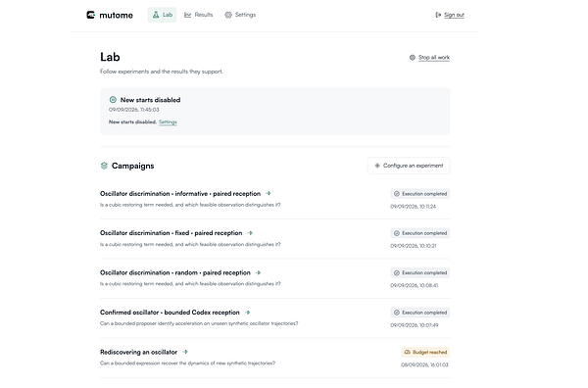This screenshot has width=588, height=388.
Task: Click the stop icon beside Stop all work
Action: tap(413, 58)
